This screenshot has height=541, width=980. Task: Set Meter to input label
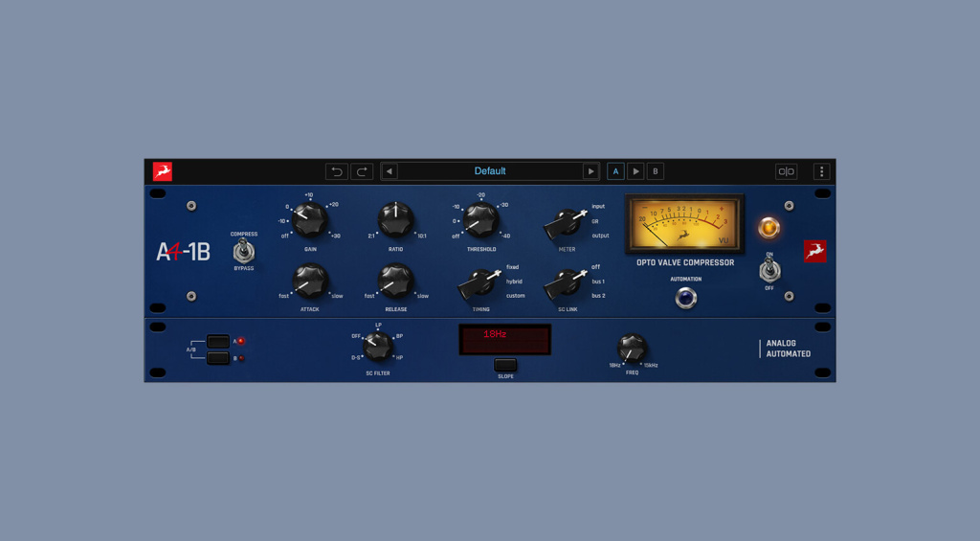[x=598, y=207]
